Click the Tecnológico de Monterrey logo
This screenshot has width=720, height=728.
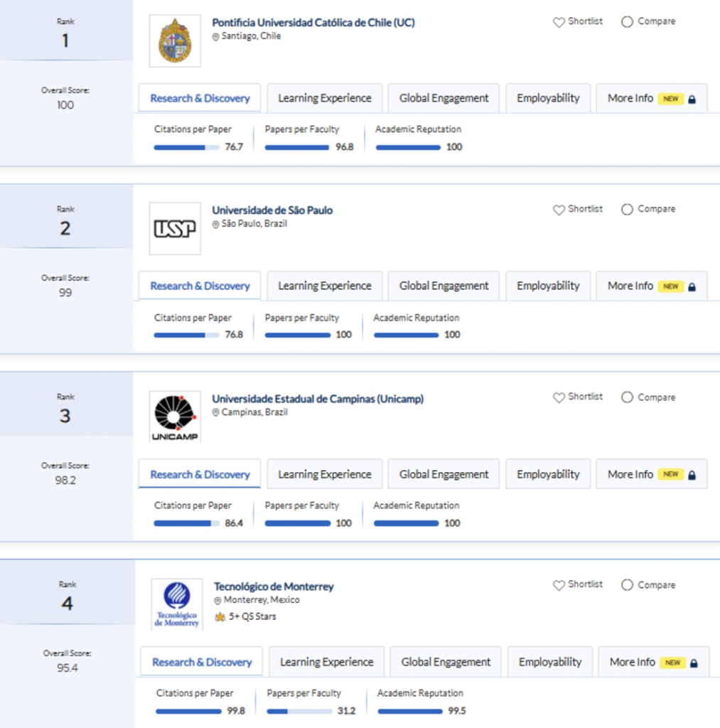tap(176, 604)
